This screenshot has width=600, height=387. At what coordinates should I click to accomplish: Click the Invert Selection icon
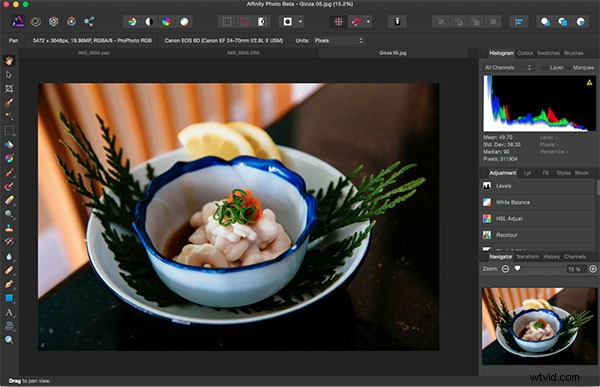click(x=261, y=22)
